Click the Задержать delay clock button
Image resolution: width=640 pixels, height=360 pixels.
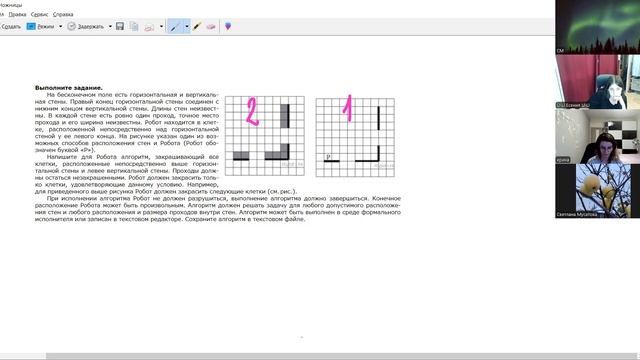[x=86, y=27]
